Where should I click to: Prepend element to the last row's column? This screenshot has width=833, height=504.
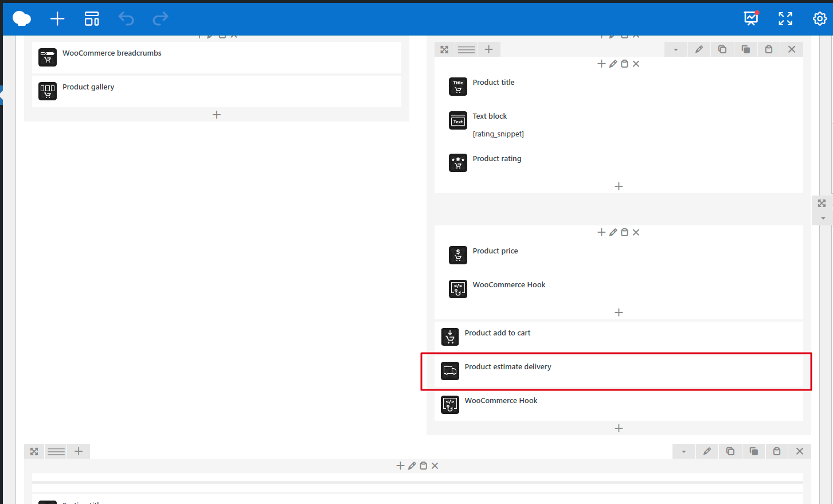[x=400, y=466]
